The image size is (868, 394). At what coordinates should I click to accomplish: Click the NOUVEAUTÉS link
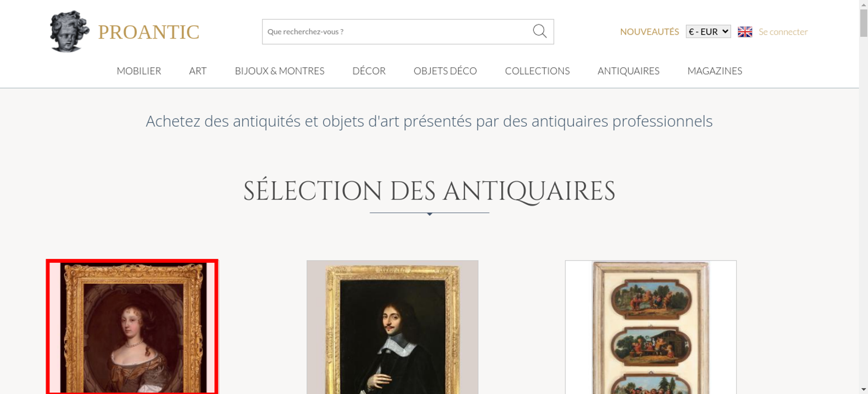pyautogui.click(x=649, y=32)
